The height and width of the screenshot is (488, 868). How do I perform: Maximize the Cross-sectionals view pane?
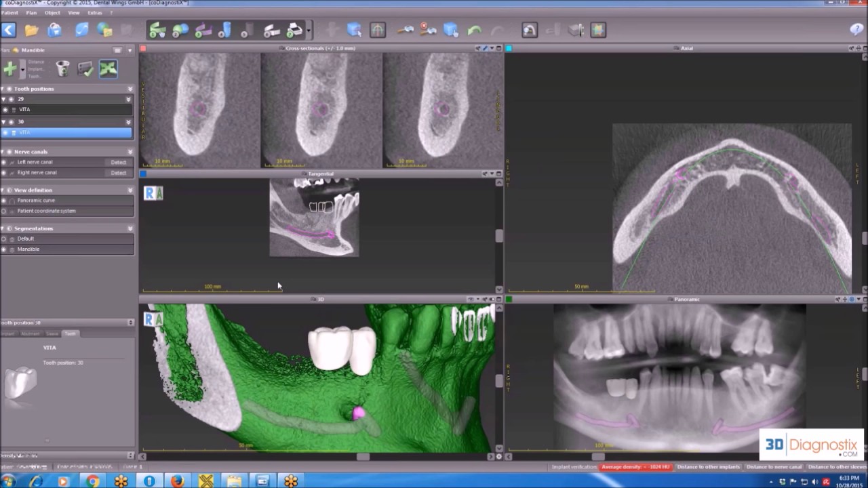(499, 49)
